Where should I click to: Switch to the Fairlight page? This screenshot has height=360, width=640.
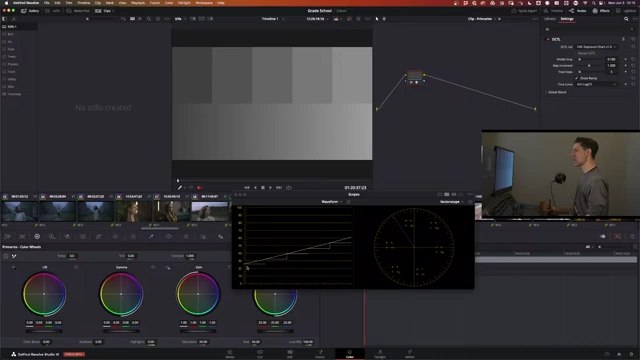(x=380, y=354)
